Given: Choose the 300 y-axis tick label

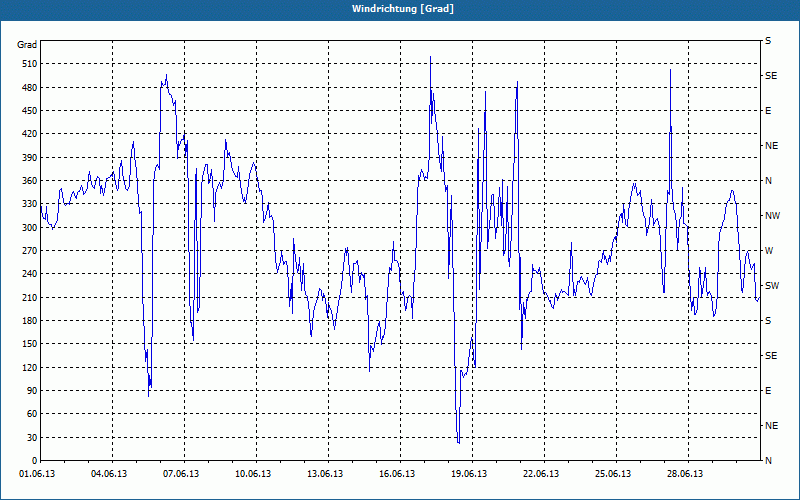Looking at the screenshot, I should tap(29, 228).
